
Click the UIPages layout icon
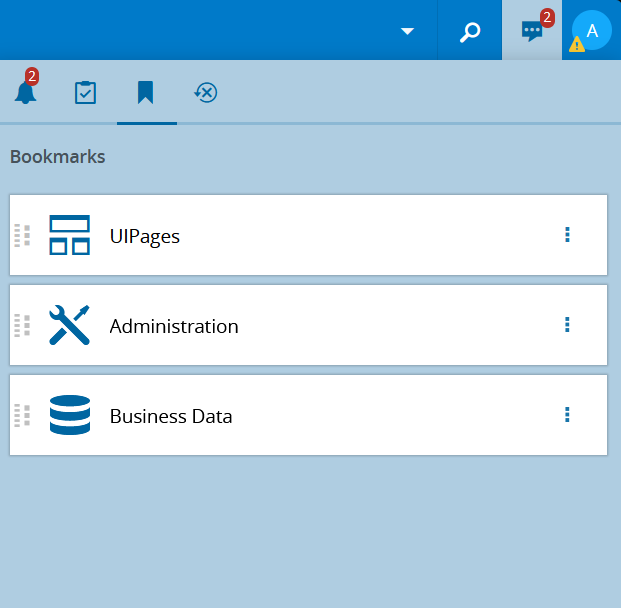(x=70, y=235)
